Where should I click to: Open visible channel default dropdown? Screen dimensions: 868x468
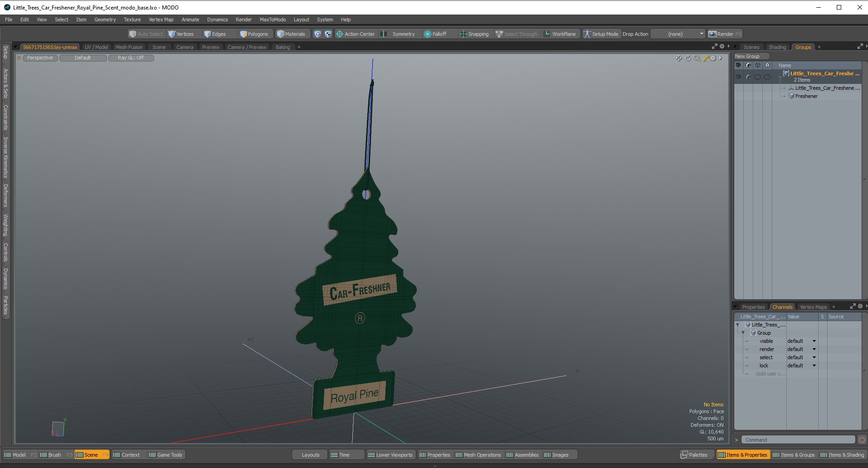(x=801, y=341)
